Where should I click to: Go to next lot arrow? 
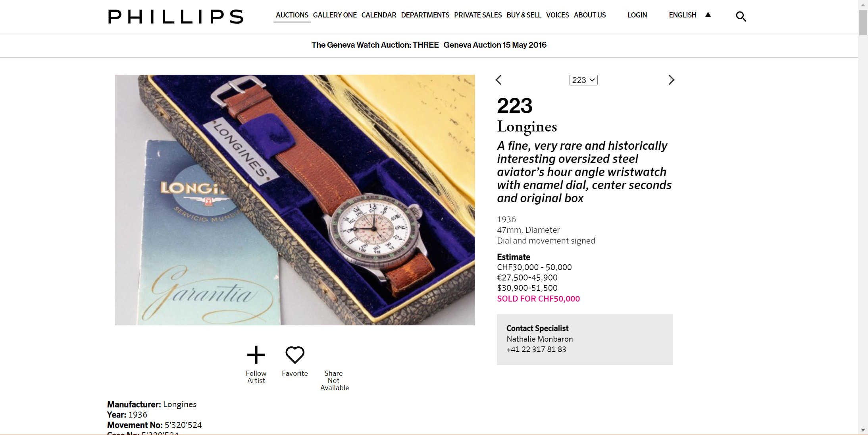[x=671, y=80]
